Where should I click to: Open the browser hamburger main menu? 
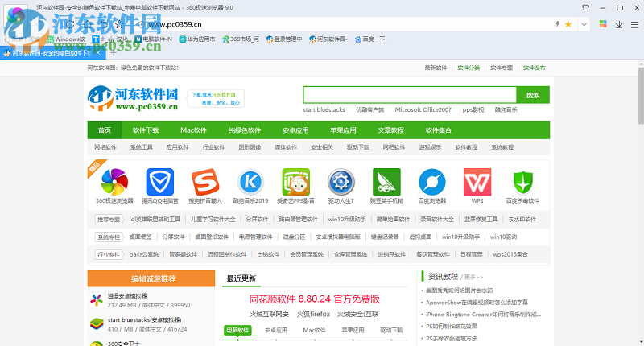point(634,25)
